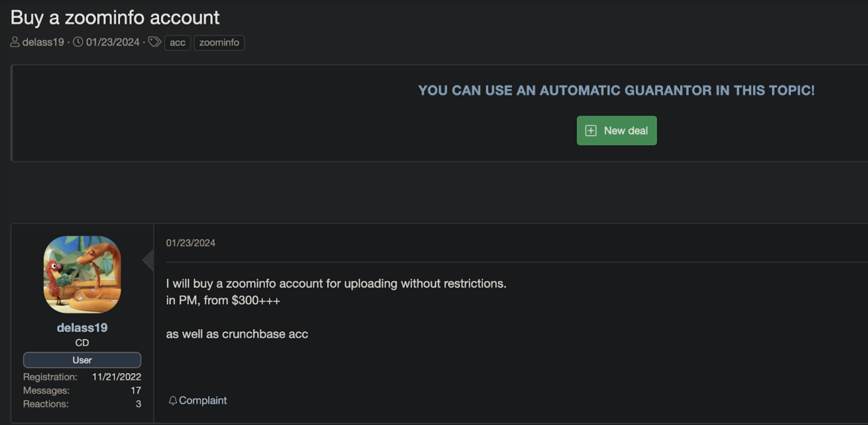The width and height of the screenshot is (868, 425).
Task: Report the post via Complaint link
Action: [x=203, y=400]
